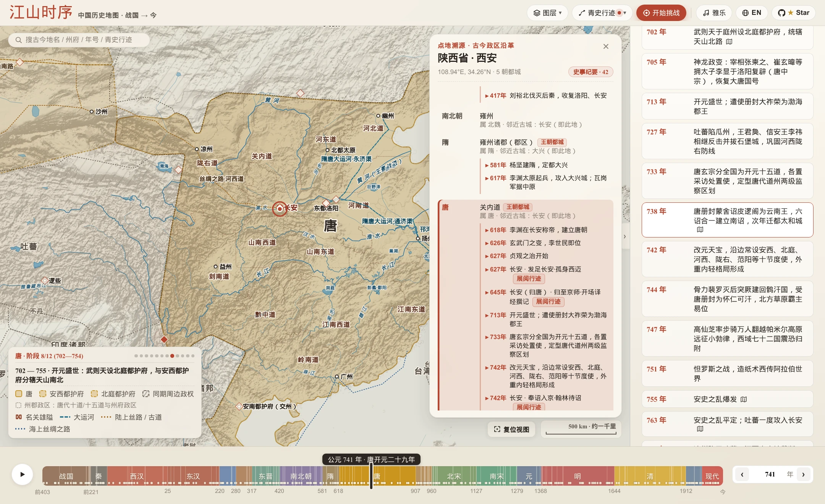Click the 益州 city marker
Image resolution: width=825 pixels, height=504 pixels.
tap(216, 267)
